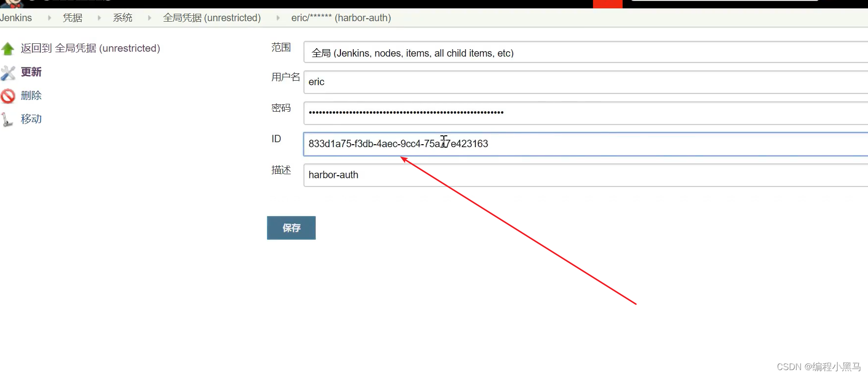Image resolution: width=868 pixels, height=376 pixels.
Task: Click the 范围 field label
Action: 281,47
